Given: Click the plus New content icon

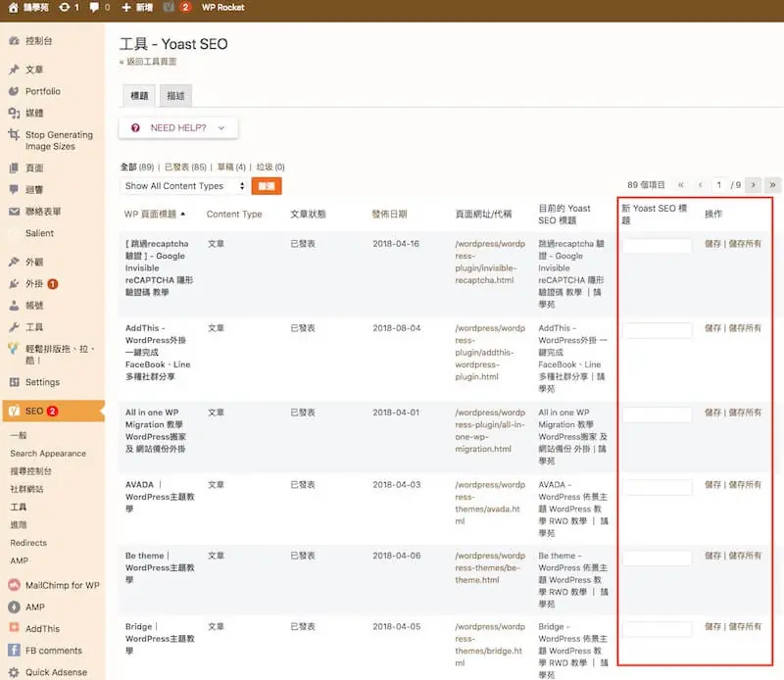Looking at the screenshot, I should point(126,7).
